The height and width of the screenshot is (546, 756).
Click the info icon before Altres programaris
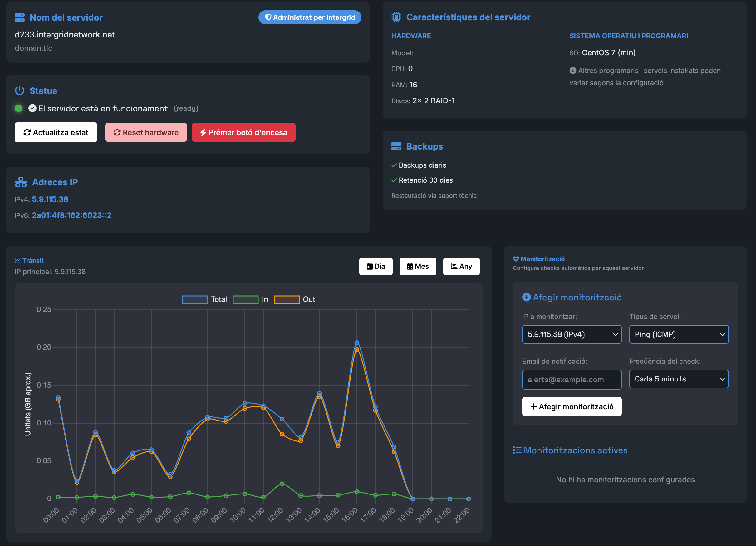(573, 71)
